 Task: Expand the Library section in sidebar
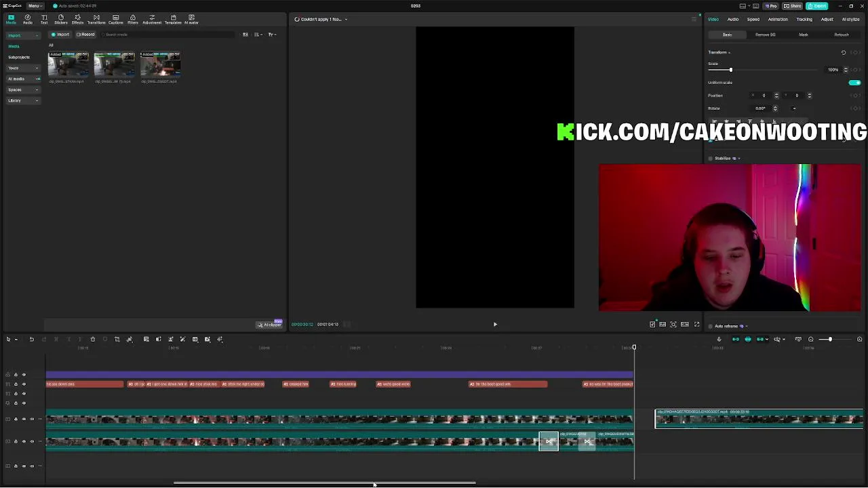(x=22, y=100)
